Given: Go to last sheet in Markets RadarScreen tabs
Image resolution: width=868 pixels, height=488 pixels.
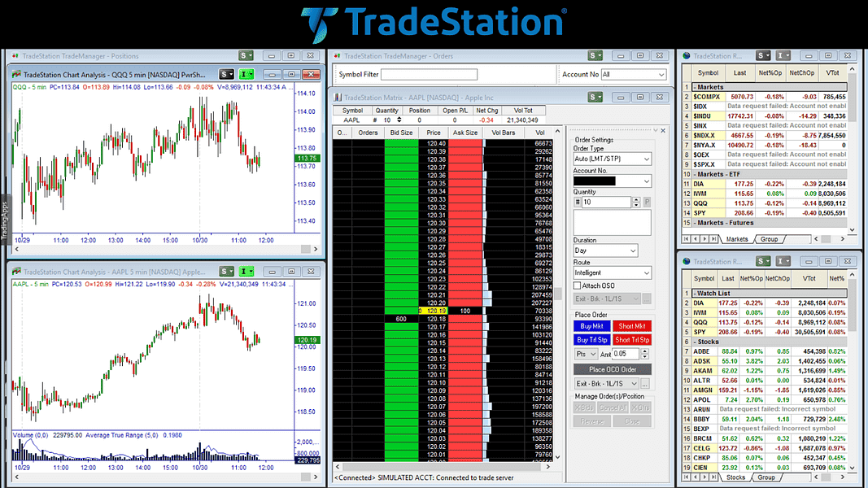Looking at the screenshot, I should (713, 239).
